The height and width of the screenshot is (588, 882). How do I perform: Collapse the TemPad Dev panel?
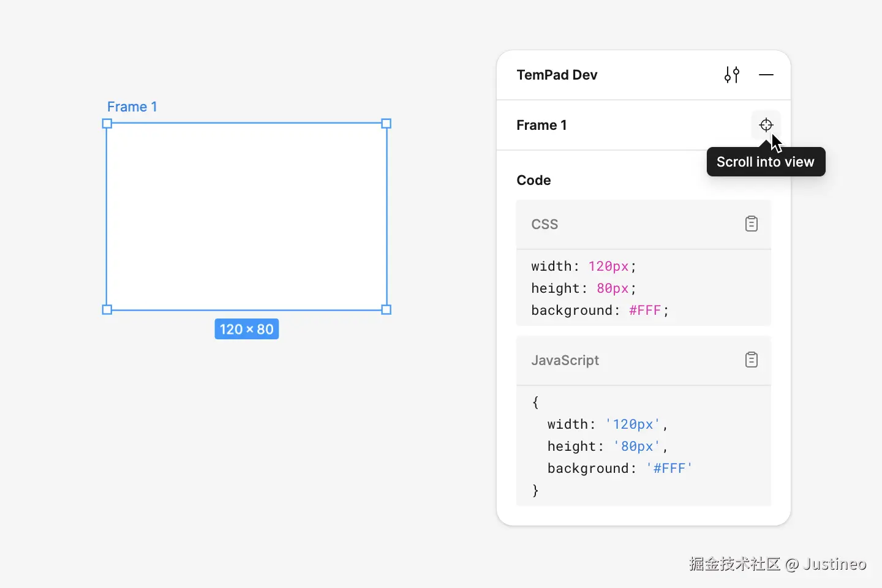point(766,75)
